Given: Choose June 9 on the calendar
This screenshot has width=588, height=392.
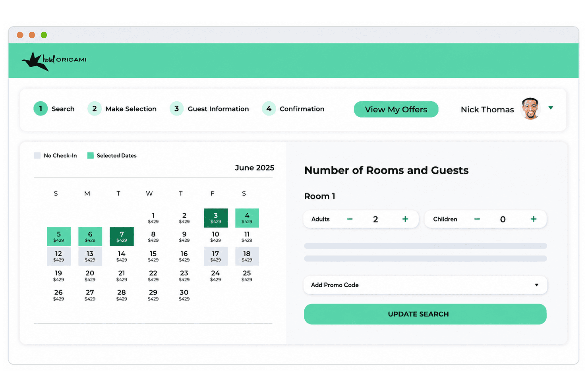Looking at the screenshot, I should [x=184, y=237].
